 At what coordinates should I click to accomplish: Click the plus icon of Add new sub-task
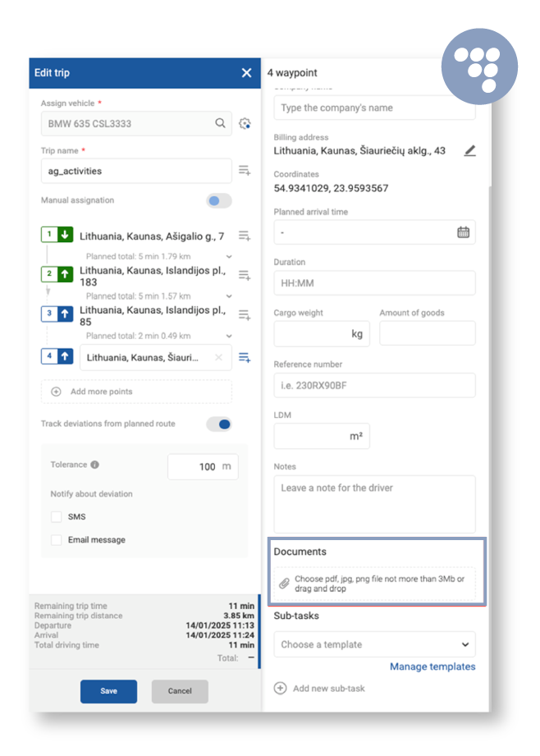point(280,689)
